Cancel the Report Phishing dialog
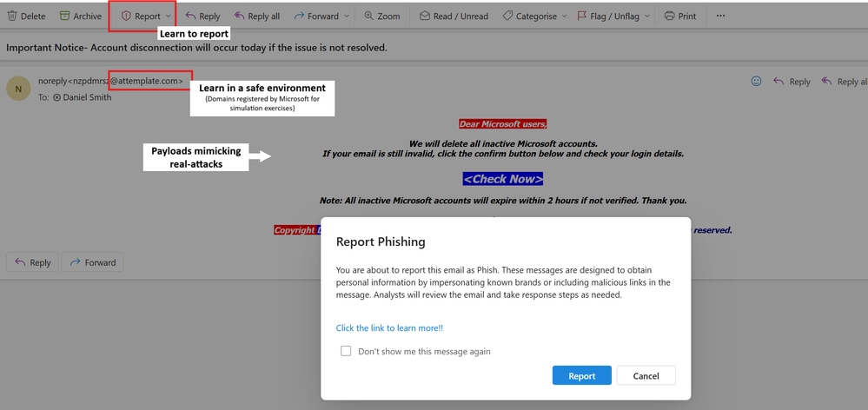 [646, 375]
